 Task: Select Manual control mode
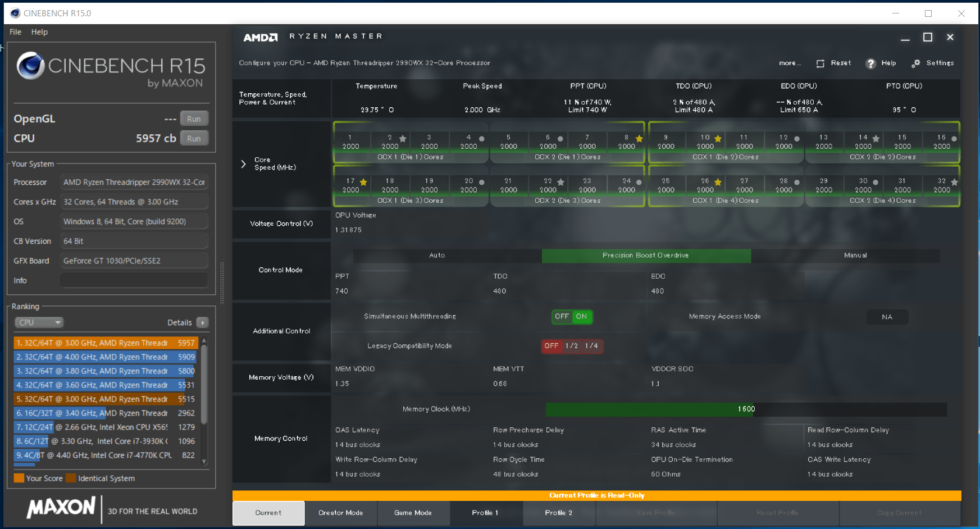[855, 256]
